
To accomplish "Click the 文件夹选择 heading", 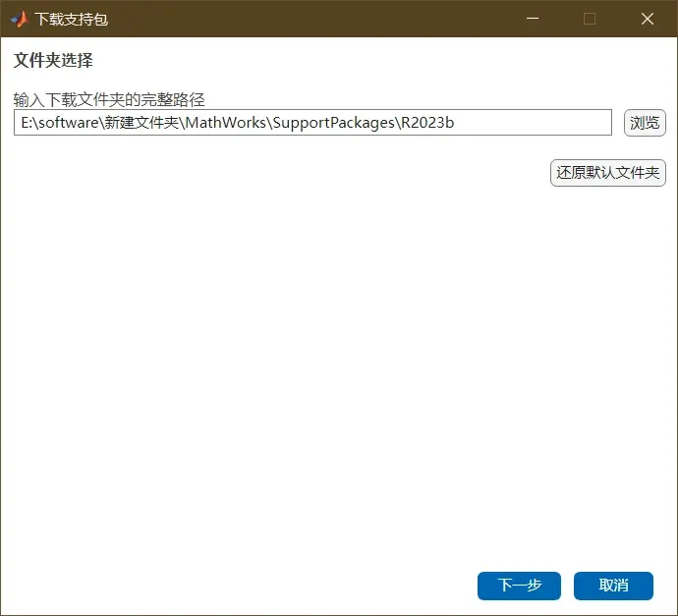I will [x=53, y=60].
